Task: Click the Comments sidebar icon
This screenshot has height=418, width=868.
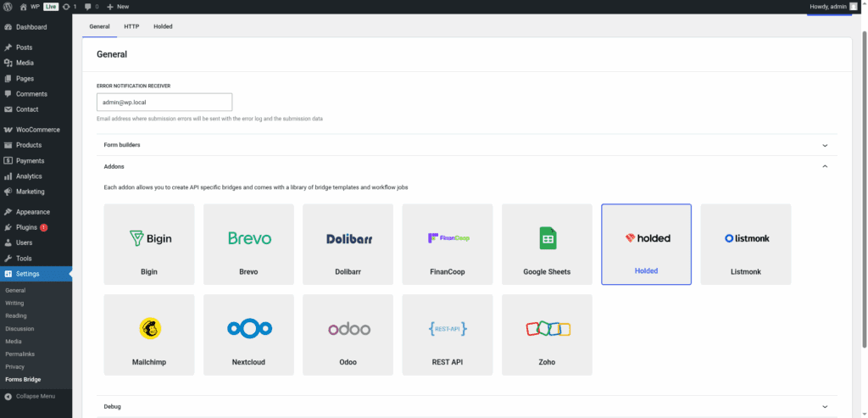Action: [8, 94]
